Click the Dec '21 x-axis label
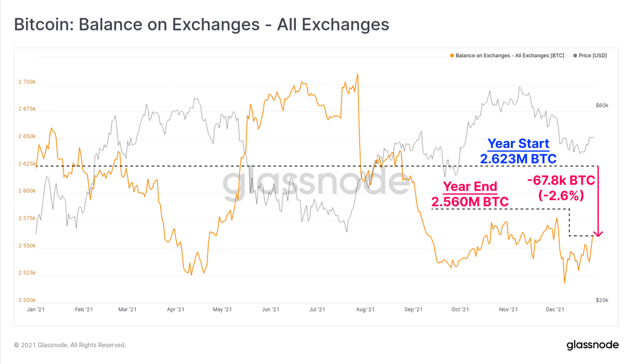The image size is (632, 364). (555, 310)
